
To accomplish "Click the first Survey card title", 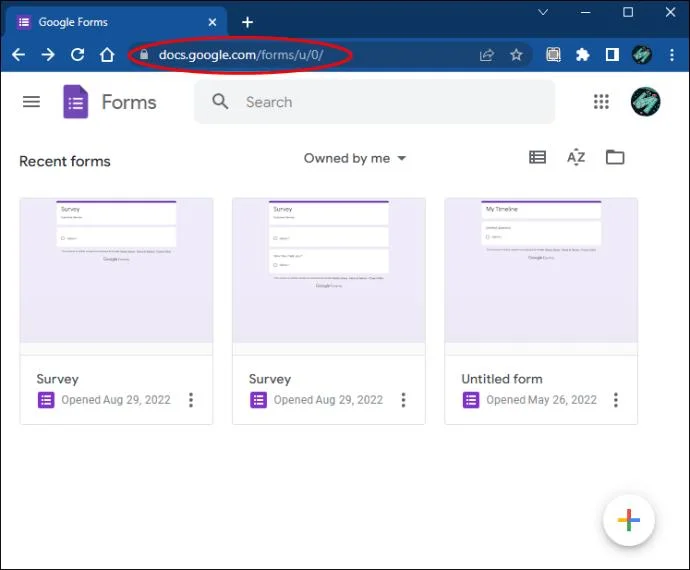I will click(58, 379).
